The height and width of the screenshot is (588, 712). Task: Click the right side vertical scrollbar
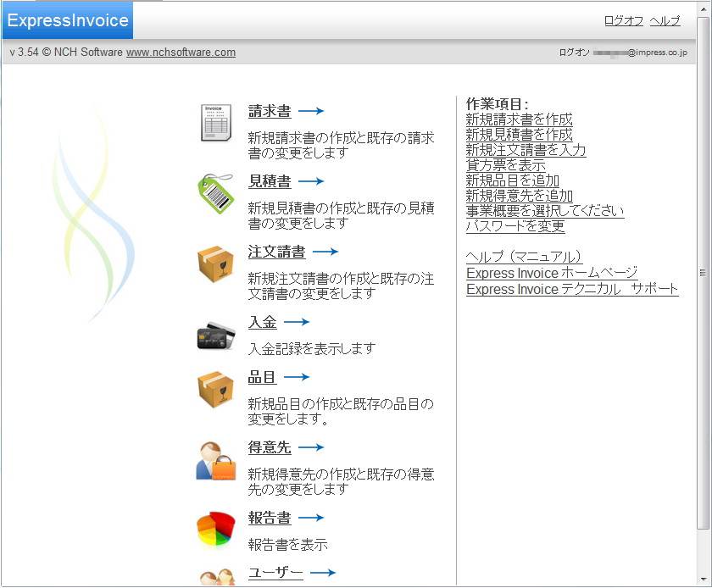(704, 273)
